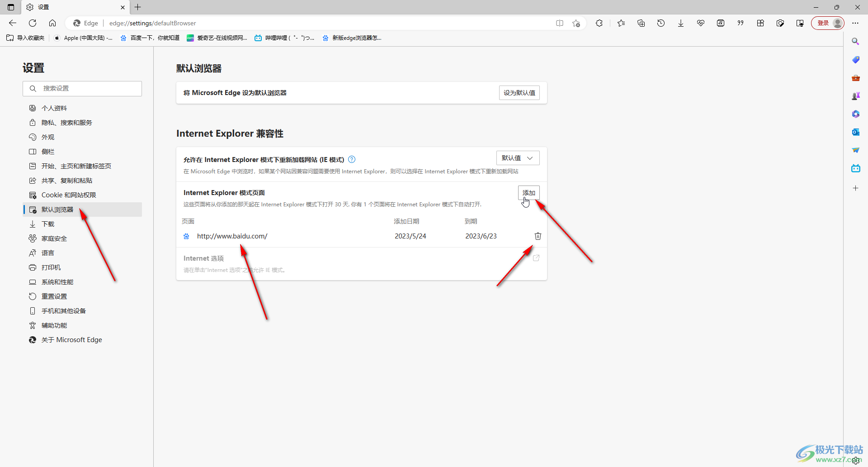Open 打印机 settings section
Image resolution: width=868 pixels, height=467 pixels.
tap(82, 267)
